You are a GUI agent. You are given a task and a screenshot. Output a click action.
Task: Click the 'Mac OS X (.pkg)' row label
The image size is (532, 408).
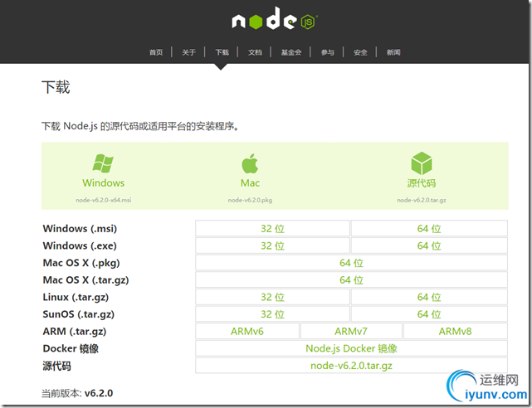81,263
